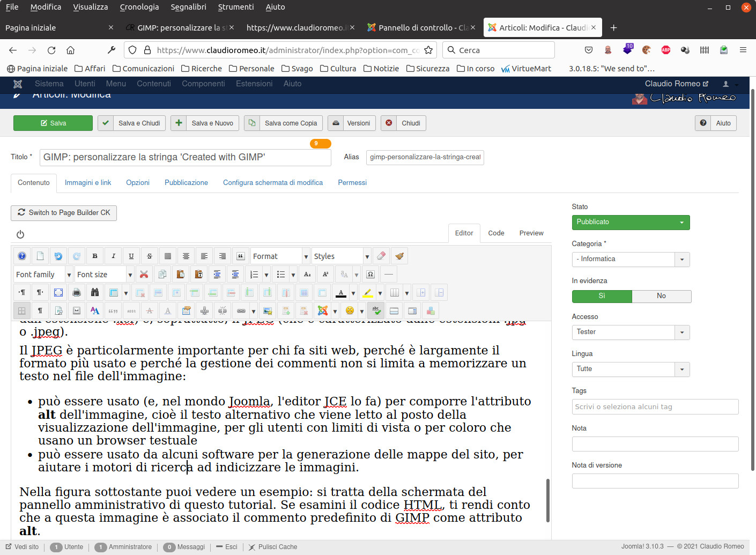756x555 pixels.
Task: Open the Styles dropdown
Action: pyautogui.click(x=342, y=256)
